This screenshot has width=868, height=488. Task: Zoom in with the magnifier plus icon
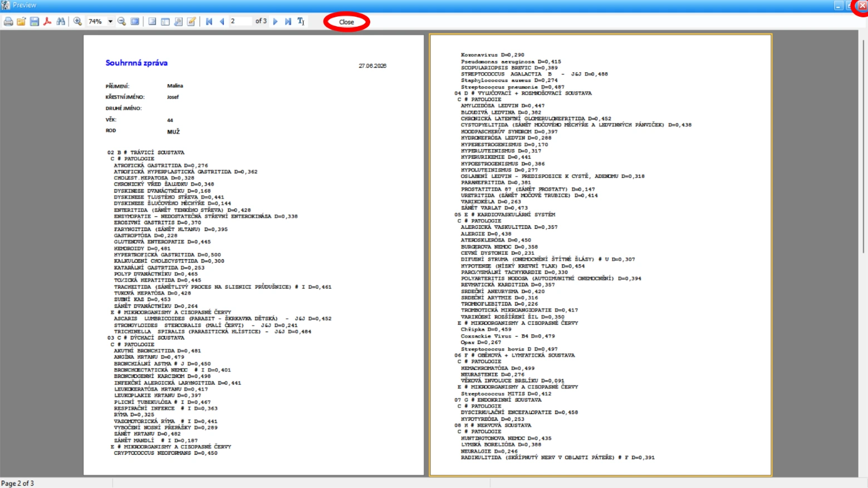77,22
